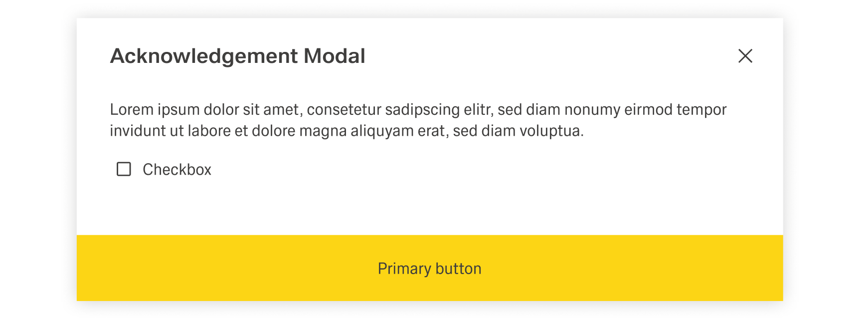Screen dimensions: 868x318
Task: Select the Acknowledgement Modal heading
Action: pos(238,56)
